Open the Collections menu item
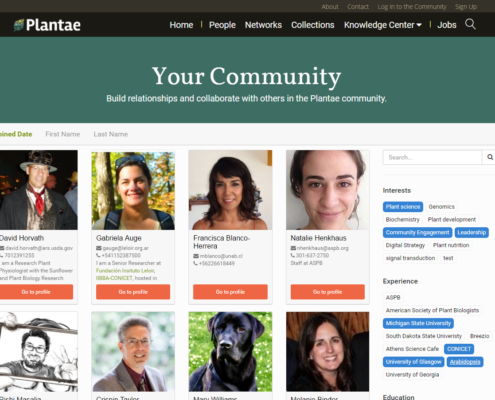The image size is (495, 400). pos(313,25)
